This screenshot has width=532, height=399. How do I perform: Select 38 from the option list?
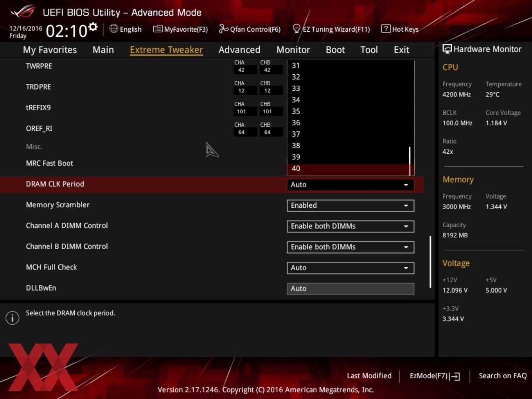tap(348, 145)
